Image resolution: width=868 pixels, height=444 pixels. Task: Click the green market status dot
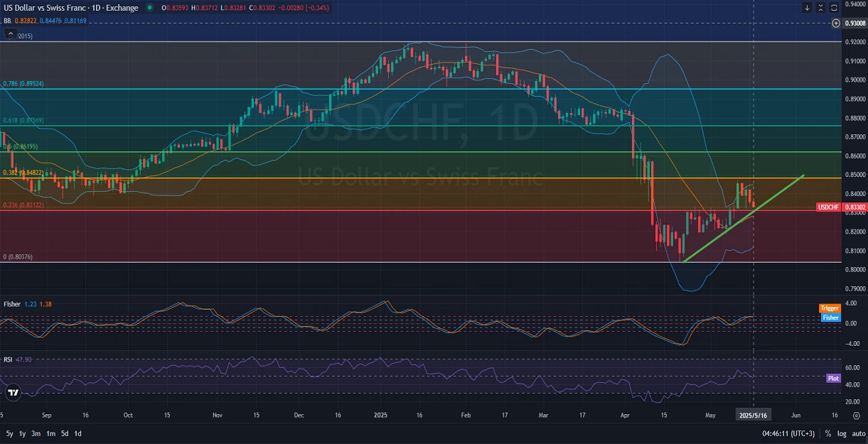click(x=149, y=8)
